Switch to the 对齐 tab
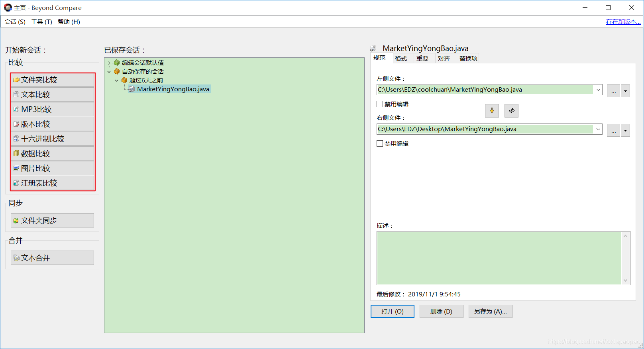 pyautogui.click(x=444, y=59)
